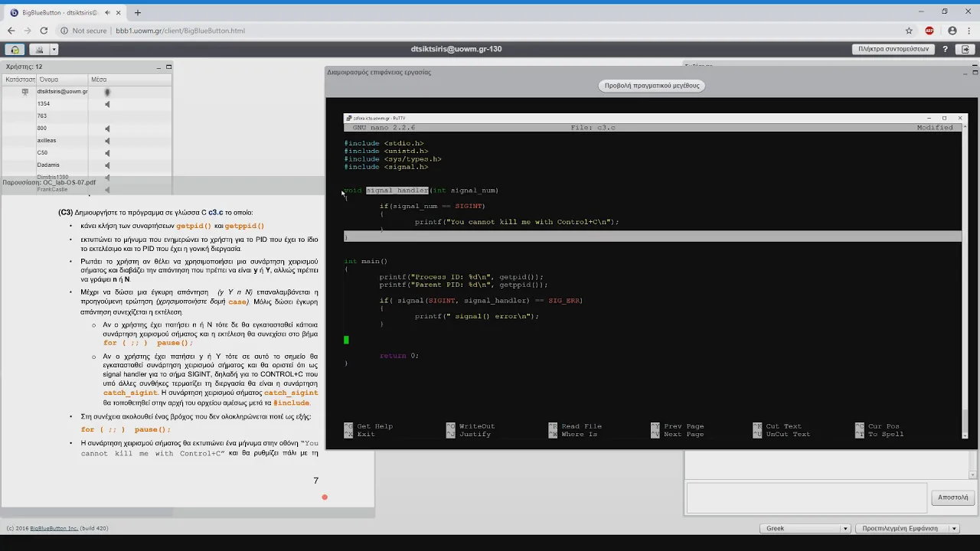Select user 1354 in the list
The height and width of the screenshot is (551, 980).
(x=87, y=104)
